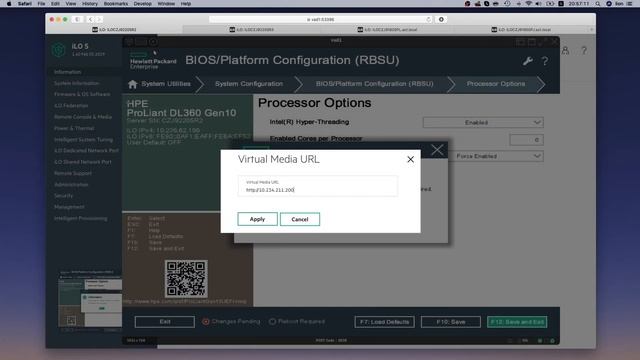640x360 pixels.
Task: Open Power & Thermal sidebar item
Action: pyautogui.click(x=74, y=128)
